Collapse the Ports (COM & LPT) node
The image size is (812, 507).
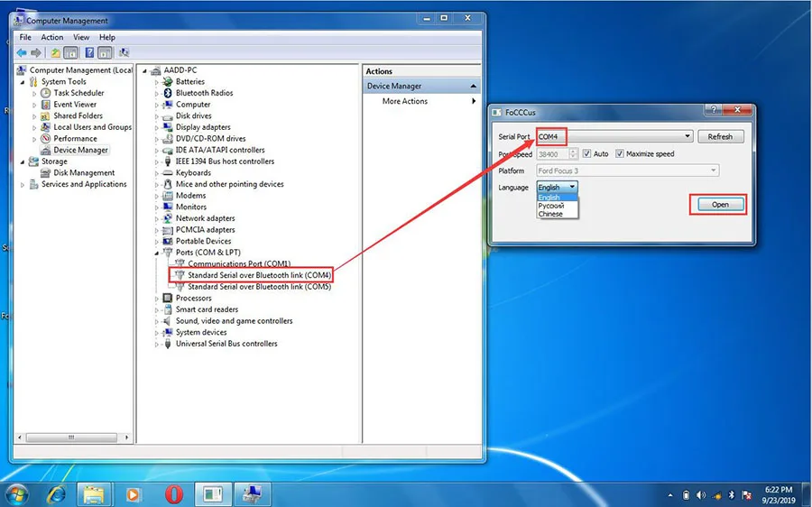(x=156, y=253)
